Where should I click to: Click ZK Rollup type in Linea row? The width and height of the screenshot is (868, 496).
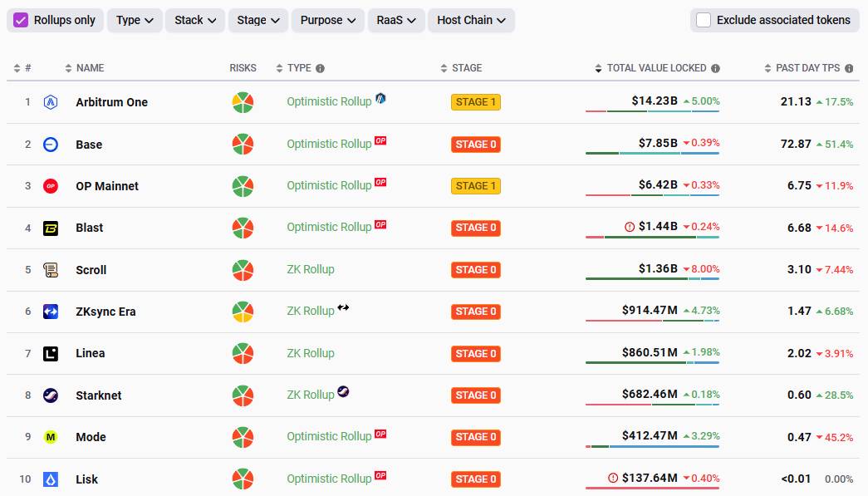click(311, 353)
